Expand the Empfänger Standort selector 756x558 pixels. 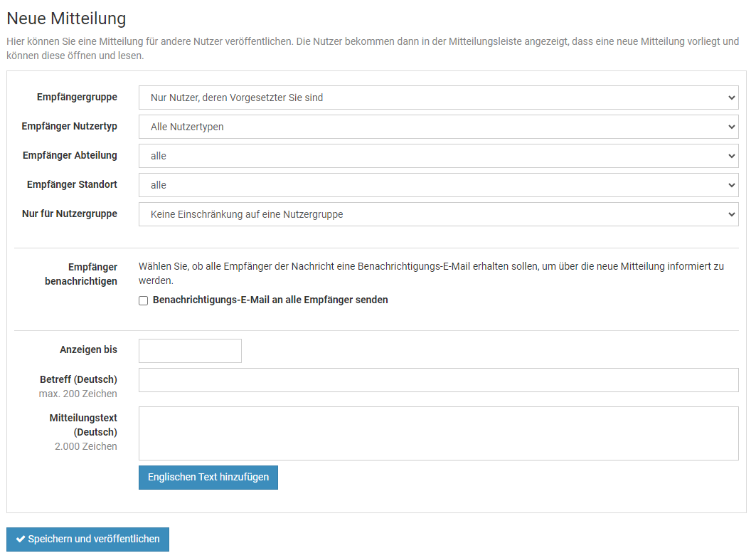438,185
